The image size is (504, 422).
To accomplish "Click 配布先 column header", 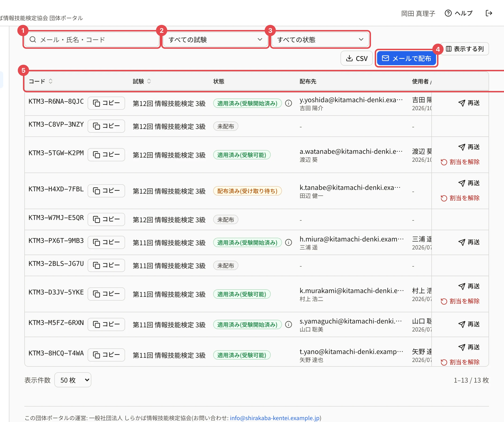I will [x=308, y=81].
